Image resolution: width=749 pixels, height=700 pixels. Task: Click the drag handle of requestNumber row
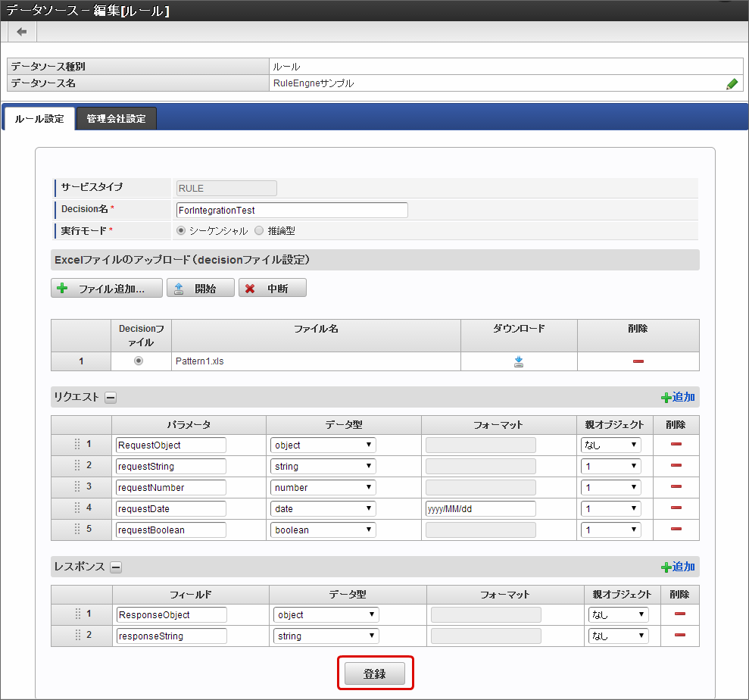point(77,487)
